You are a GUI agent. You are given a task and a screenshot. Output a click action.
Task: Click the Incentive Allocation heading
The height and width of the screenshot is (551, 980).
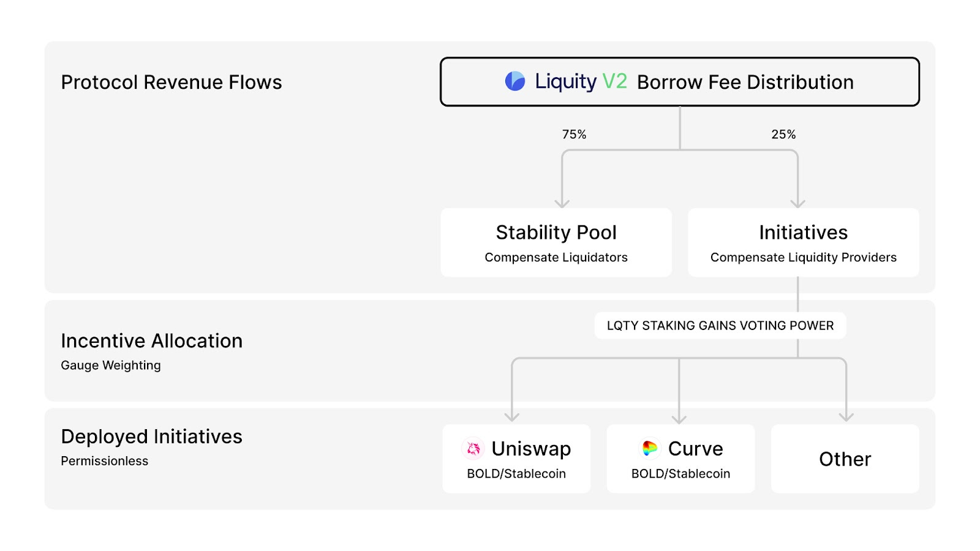152,340
